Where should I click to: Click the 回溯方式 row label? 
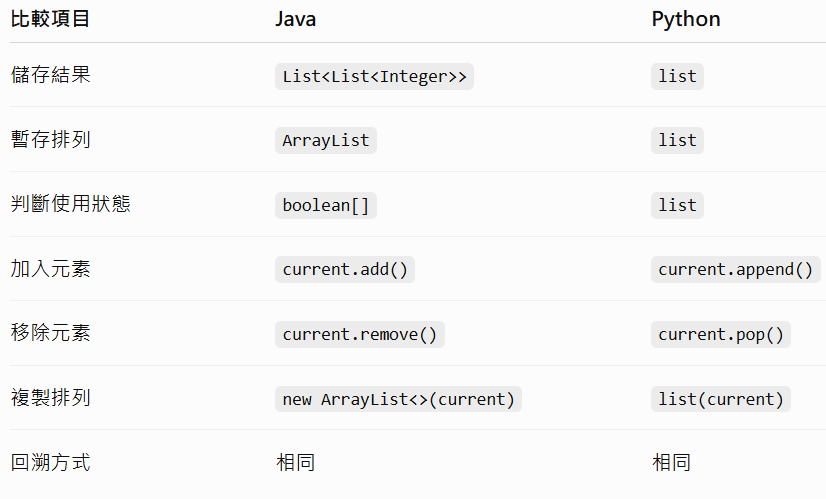click(51, 462)
